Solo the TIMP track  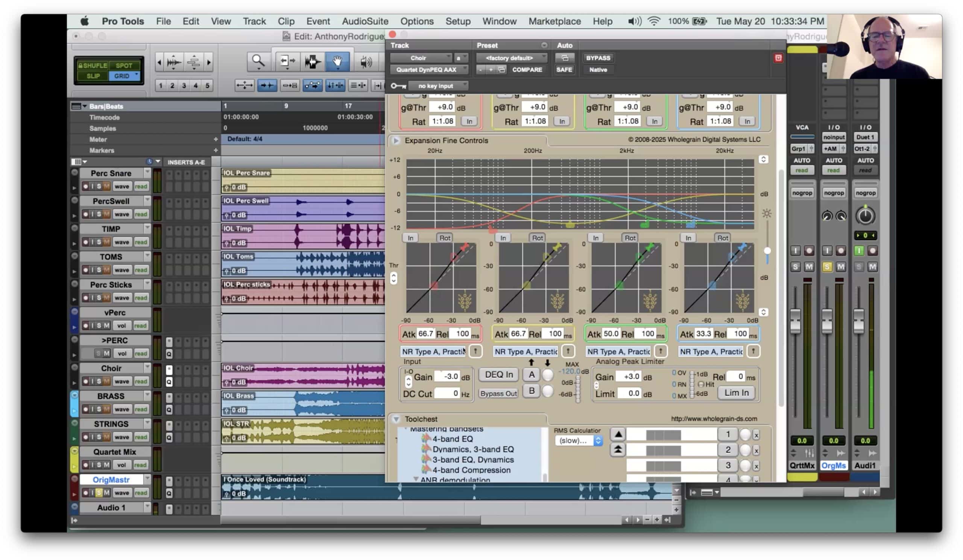99,242
